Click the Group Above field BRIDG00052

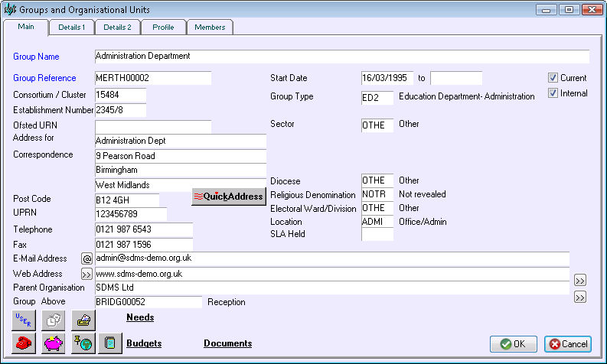(x=148, y=302)
